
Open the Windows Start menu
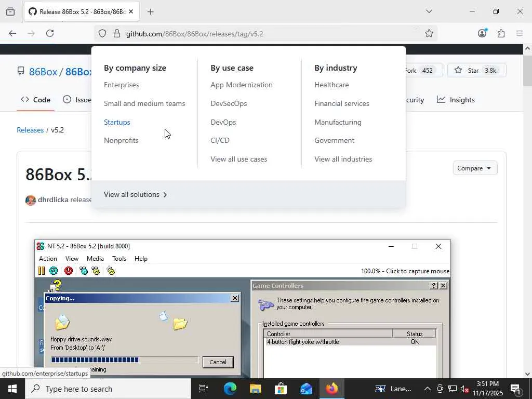click(x=12, y=389)
